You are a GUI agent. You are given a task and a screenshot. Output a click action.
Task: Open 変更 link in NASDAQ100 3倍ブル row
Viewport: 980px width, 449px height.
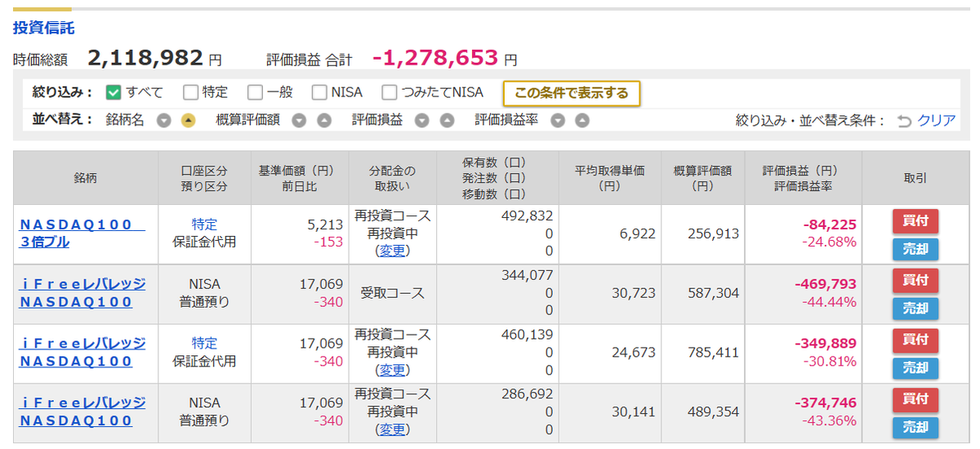pos(392,251)
